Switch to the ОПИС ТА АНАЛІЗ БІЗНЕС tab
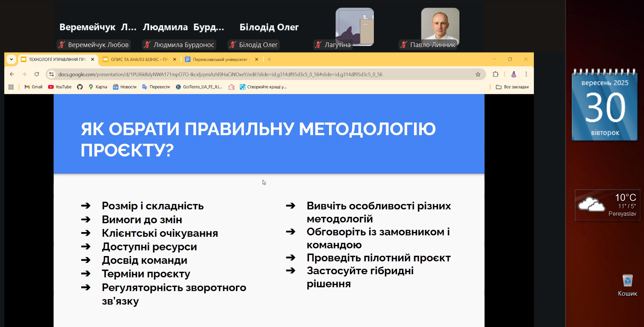This screenshot has height=327, width=644. (x=139, y=60)
